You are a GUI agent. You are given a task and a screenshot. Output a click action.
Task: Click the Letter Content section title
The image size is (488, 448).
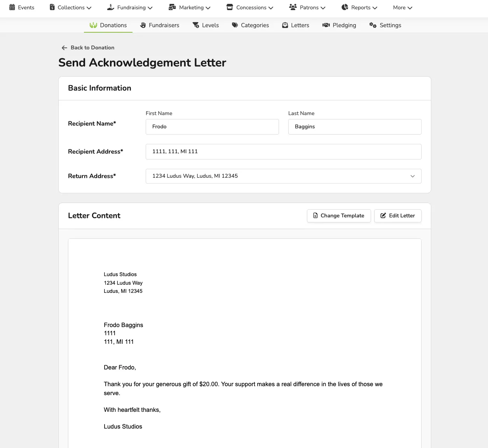(94, 215)
